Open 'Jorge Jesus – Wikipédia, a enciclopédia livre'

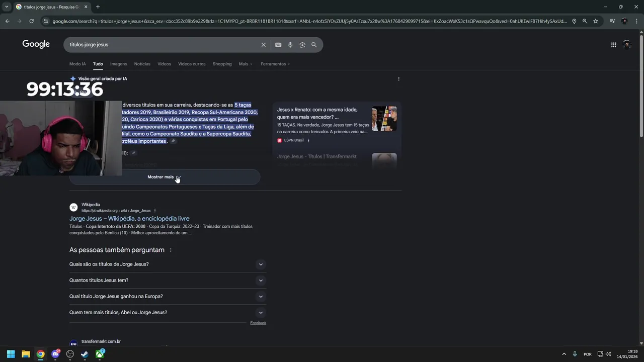tap(129, 219)
